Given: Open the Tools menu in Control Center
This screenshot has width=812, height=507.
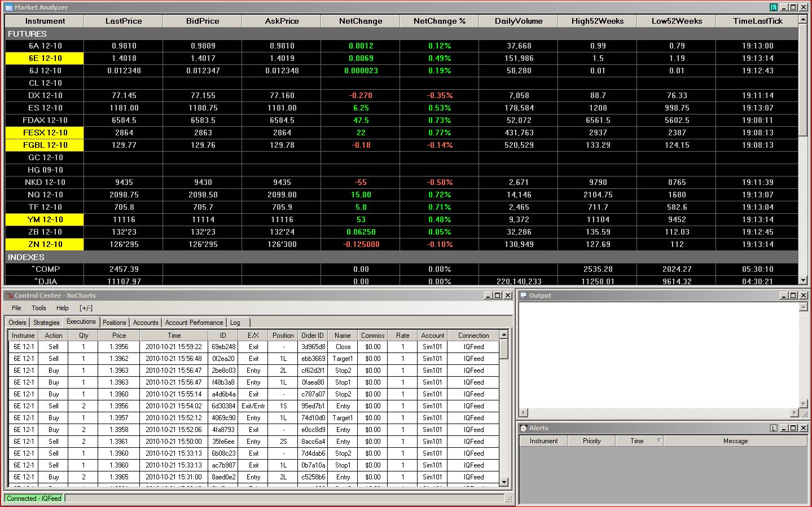Looking at the screenshot, I should (x=39, y=308).
